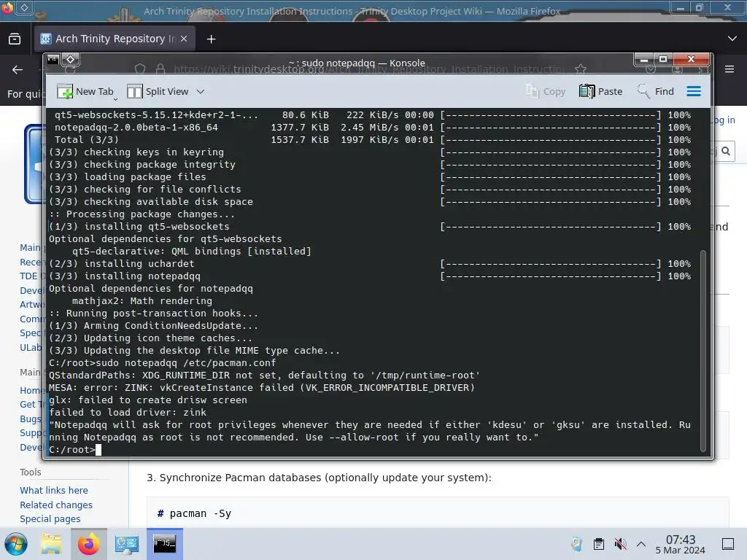This screenshot has height=560, width=747.
Task: Go back in Firefox
Action: click(x=18, y=69)
